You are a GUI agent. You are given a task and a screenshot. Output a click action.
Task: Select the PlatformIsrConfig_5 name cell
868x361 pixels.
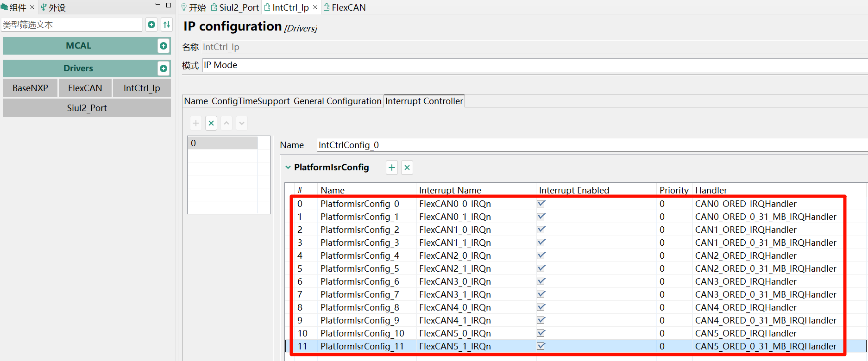(360, 268)
